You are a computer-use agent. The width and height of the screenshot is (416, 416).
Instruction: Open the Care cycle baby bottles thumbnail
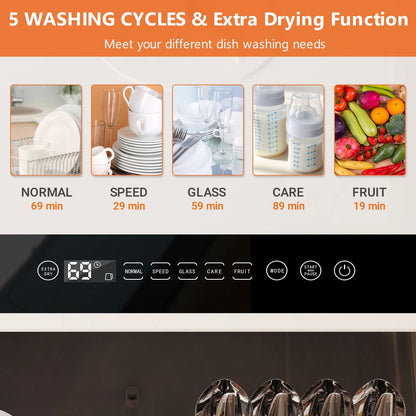[x=288, y=130]
